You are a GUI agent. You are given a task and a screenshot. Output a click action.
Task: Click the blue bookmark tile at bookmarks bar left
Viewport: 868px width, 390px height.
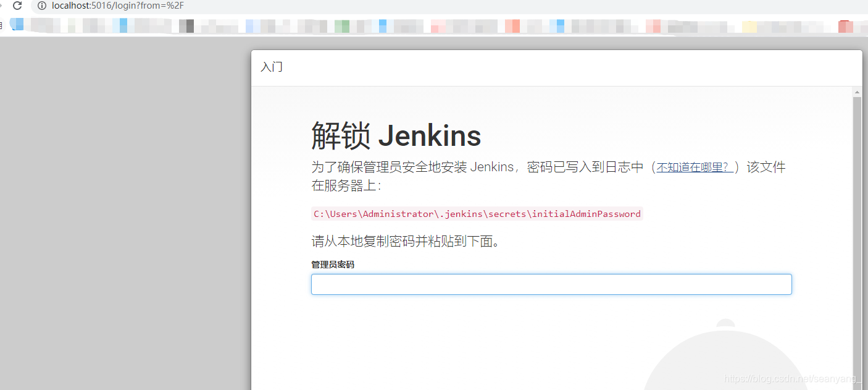17,25
